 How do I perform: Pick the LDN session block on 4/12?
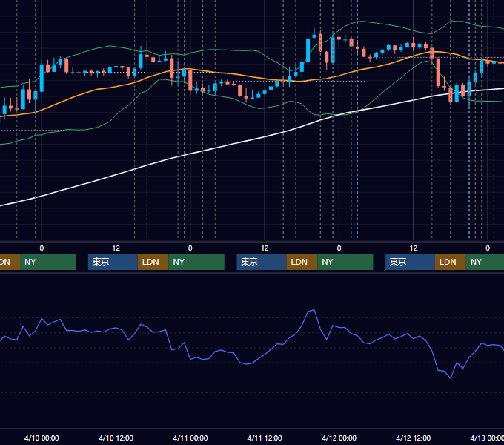click(x=451, y=262)
